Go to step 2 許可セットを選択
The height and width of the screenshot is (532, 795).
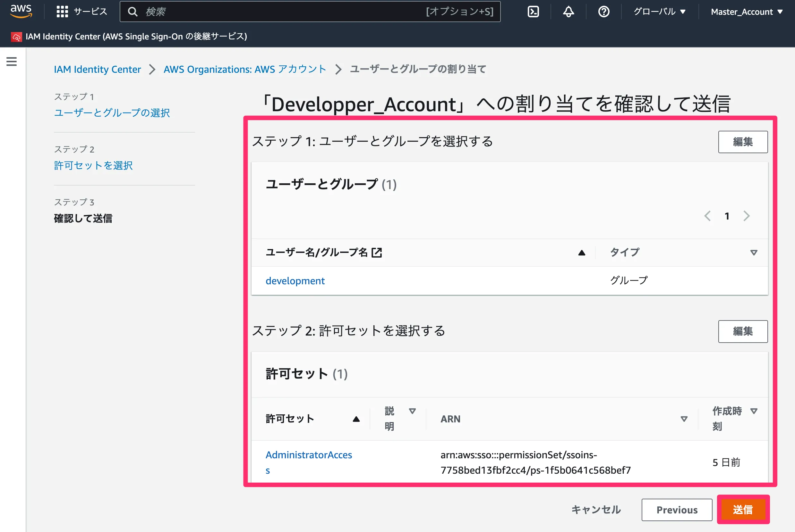[x=93, y=165]
